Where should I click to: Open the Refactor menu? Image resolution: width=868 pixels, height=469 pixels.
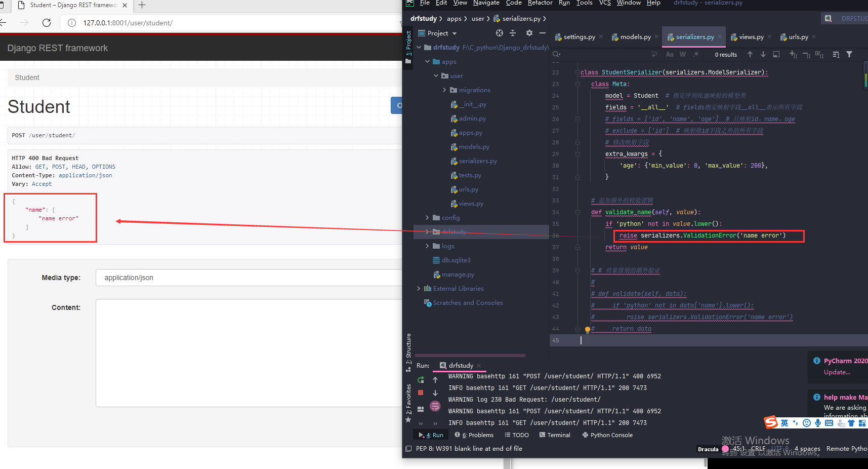(540, 3)
